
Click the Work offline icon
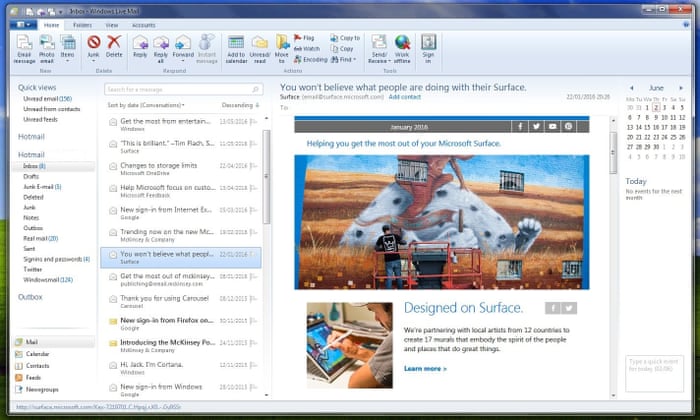click(x=402, y=46)
